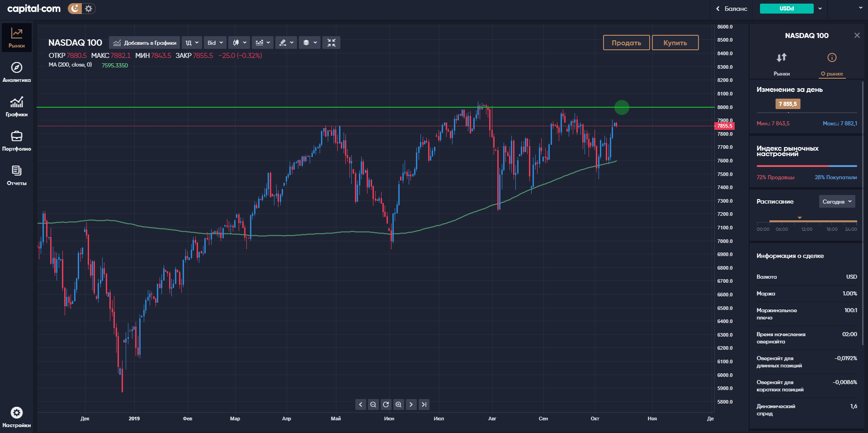Click the Макс.: 7 882,1 day high label
Screen dimensions: 868x433
click(840, 124)
